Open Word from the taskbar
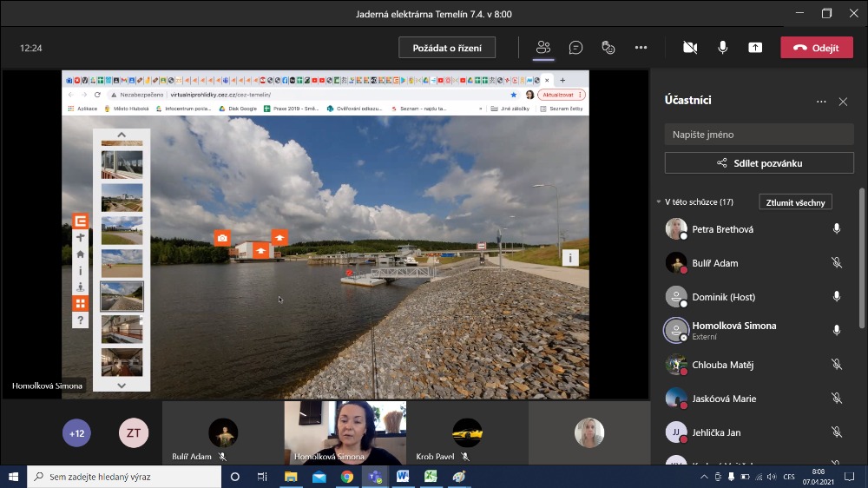Screen dimensions: 868x488 [x=403, y=477]
